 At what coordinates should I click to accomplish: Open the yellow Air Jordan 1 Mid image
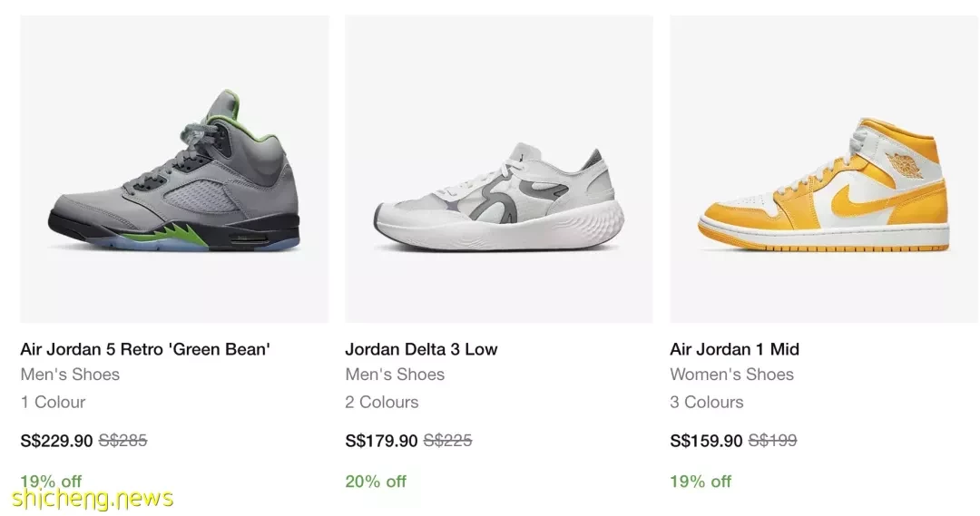[x=824, y=170]
